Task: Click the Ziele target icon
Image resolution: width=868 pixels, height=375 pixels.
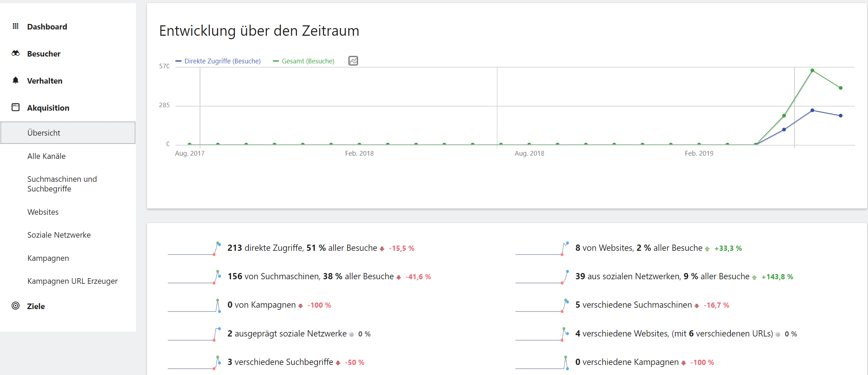Action: click(16, 306)
